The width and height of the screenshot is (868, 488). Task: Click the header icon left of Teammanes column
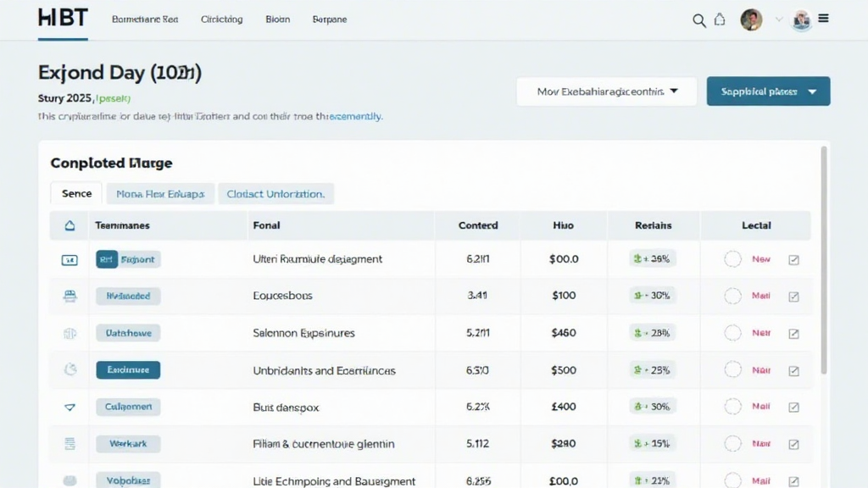pyautogui.click(x=70, y=225)
